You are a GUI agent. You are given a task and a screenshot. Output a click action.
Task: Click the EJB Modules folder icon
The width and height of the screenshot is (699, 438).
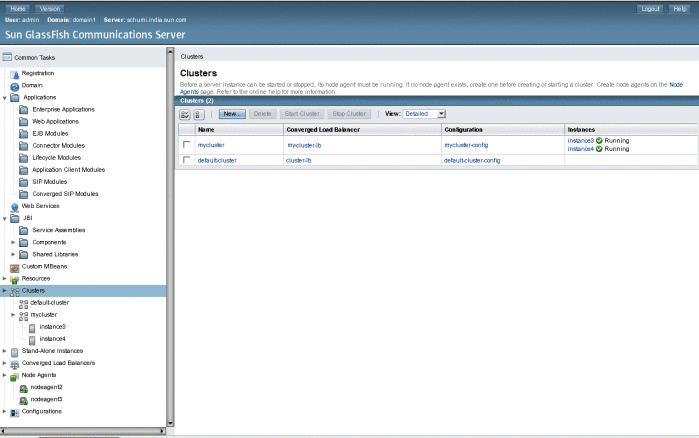point(24,134)
